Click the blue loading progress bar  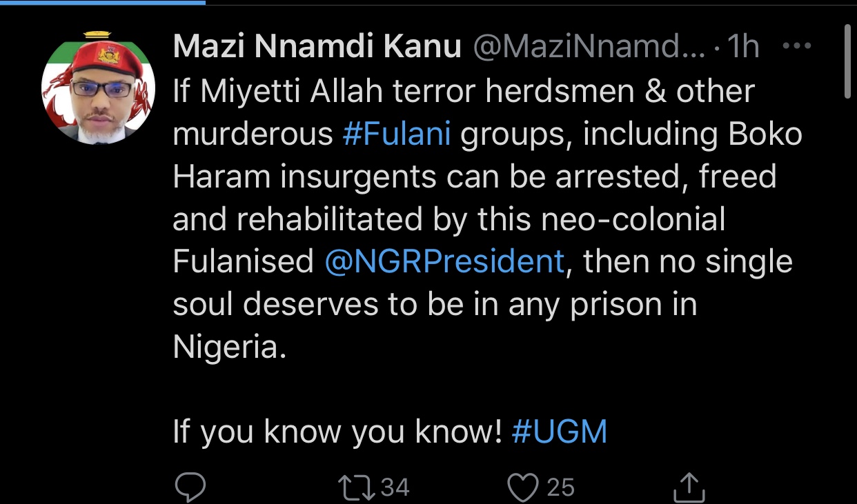(x=103, y=2)
